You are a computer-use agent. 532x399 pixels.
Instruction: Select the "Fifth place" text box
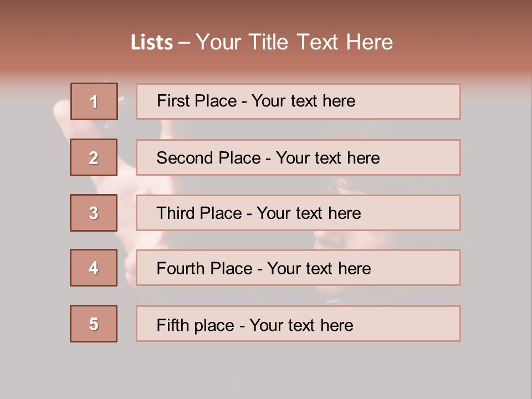pos(298,324)
